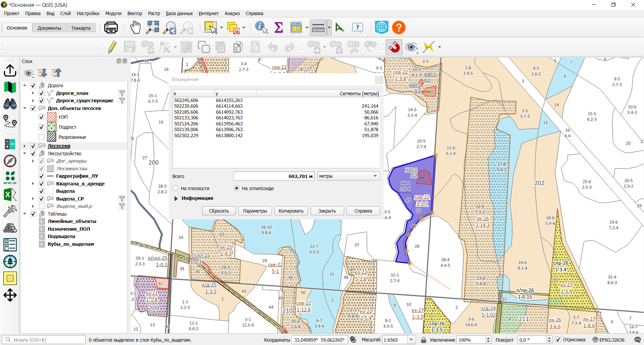Open the binoculars search tool in sidebar
The width and height of the screenshot is (644, 345).
click(x=10, y=104)
